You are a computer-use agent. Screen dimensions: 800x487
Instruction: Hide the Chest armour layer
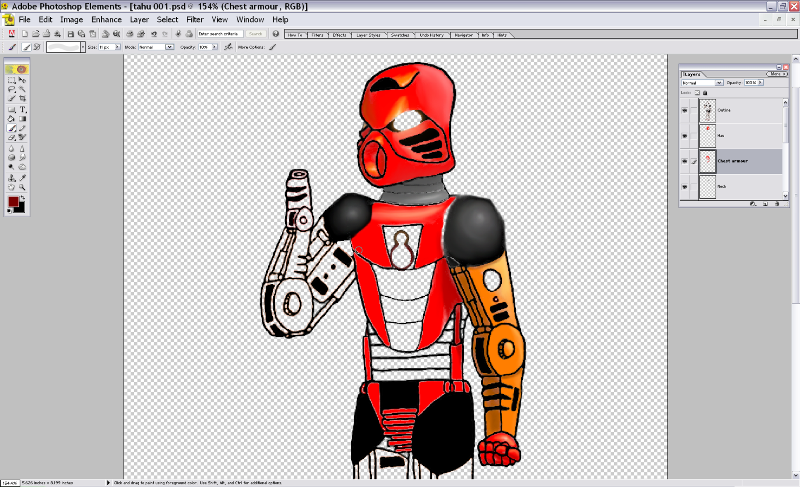click(685, 161)
